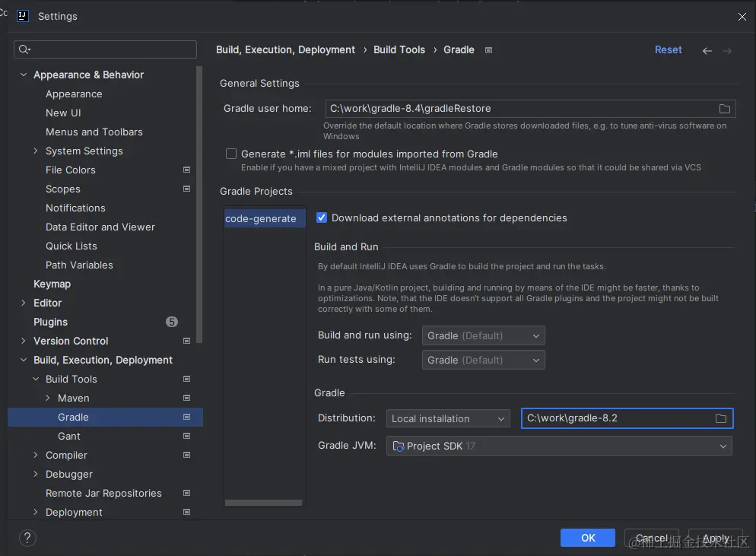Click project-level settings icon beside File Colors
756x556 pixels.
186,170
